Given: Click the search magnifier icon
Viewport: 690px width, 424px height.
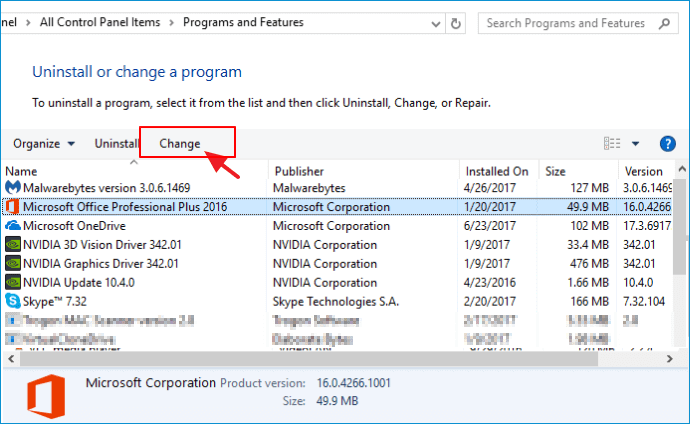Looking at the screenshot, I should coord(664,23).
